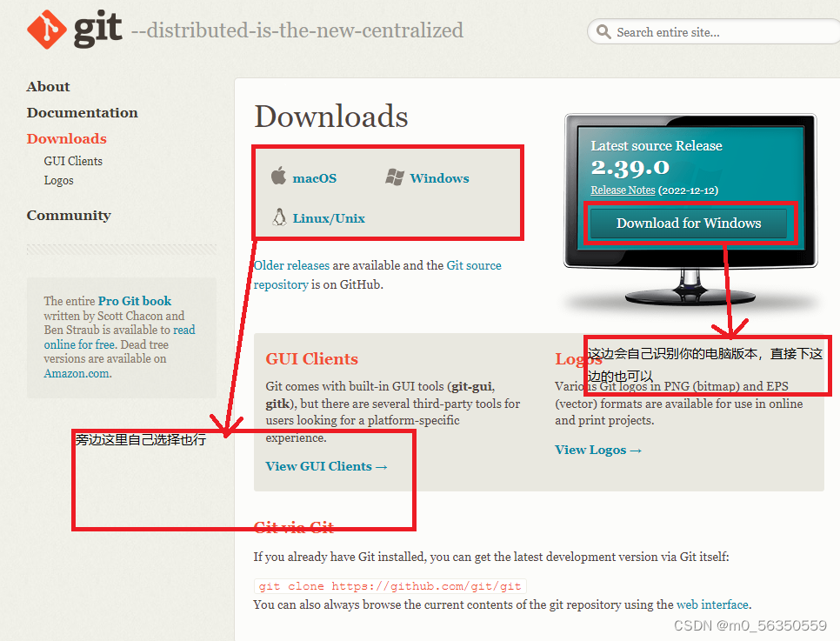Open GUI Clients in sidebar
The width and height of the screenshot is (840, 641).
click(x=73, y=161)
